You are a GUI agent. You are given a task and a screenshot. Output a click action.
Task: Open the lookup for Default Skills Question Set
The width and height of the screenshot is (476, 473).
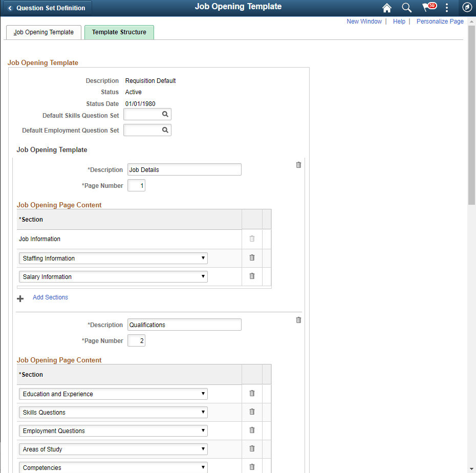[166, 114]
